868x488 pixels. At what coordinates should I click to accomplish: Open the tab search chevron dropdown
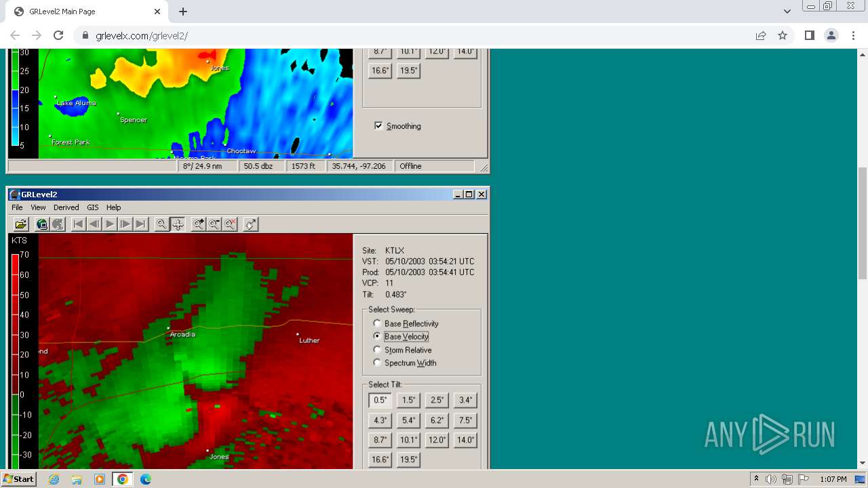click(x=787, y=12)
